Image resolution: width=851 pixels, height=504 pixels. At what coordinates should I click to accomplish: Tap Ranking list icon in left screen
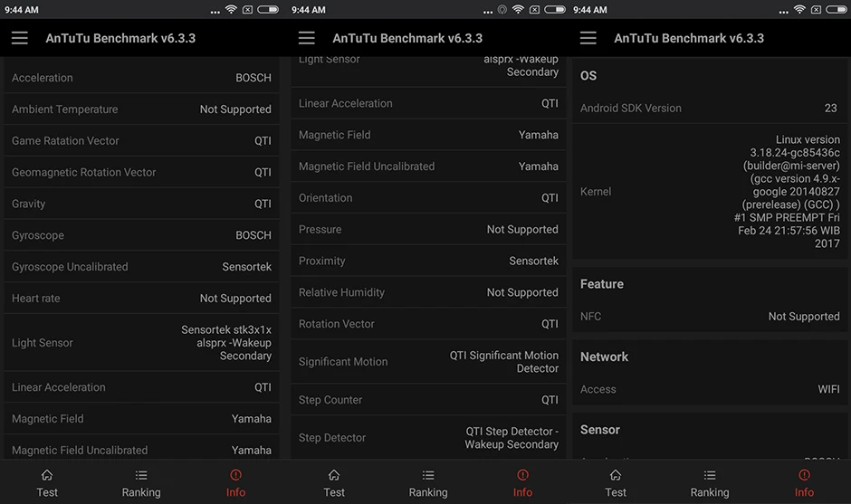141,475
